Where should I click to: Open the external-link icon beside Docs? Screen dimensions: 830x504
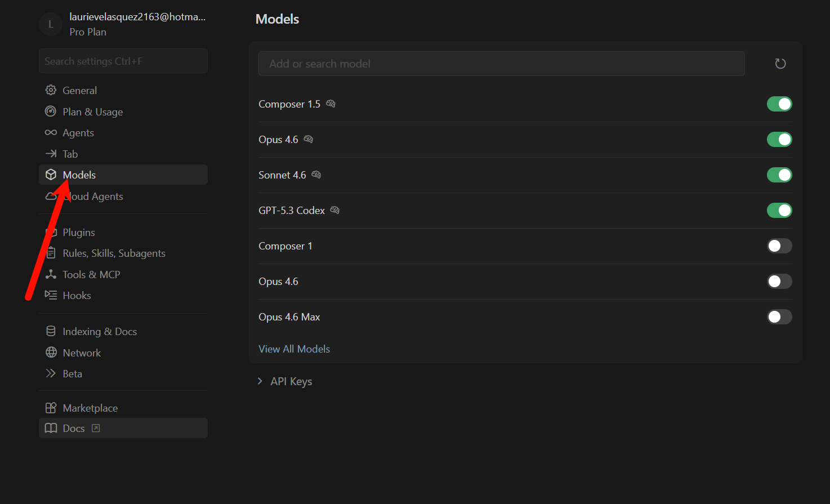pyautogui.click(x=96, y=428)
